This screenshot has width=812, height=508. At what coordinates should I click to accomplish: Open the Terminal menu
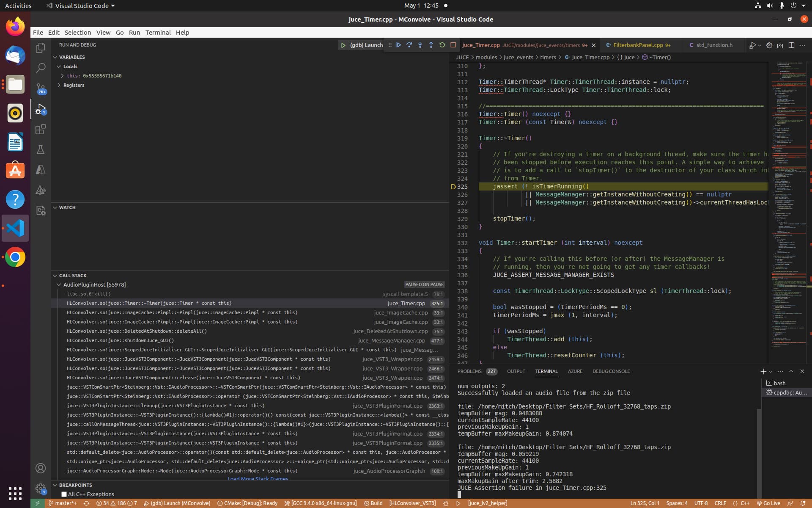click(x=158, y=32)
